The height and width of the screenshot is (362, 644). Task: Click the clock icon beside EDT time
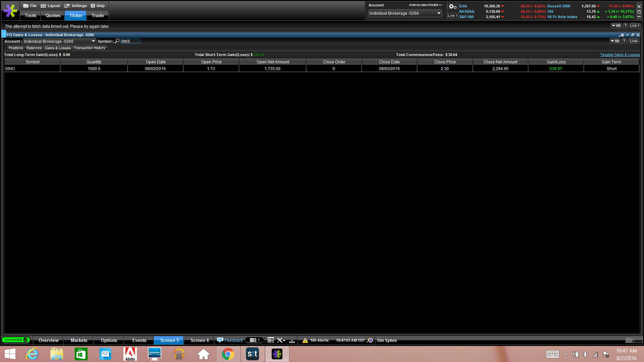coord(370,340)
